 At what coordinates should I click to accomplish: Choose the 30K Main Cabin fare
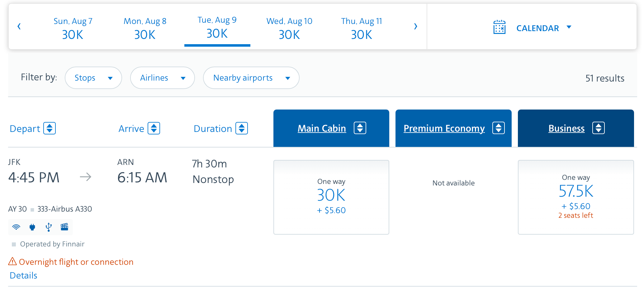[331, 197]
